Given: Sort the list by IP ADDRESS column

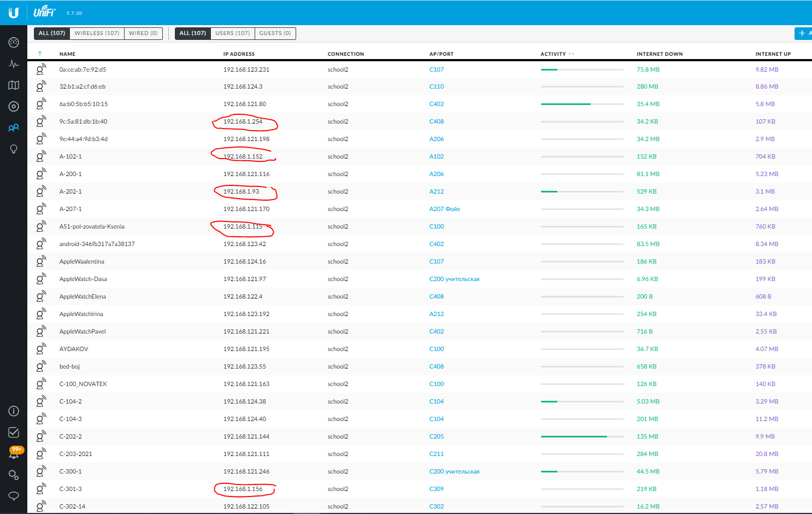Looking at the screenshot, I should point(239,54).
